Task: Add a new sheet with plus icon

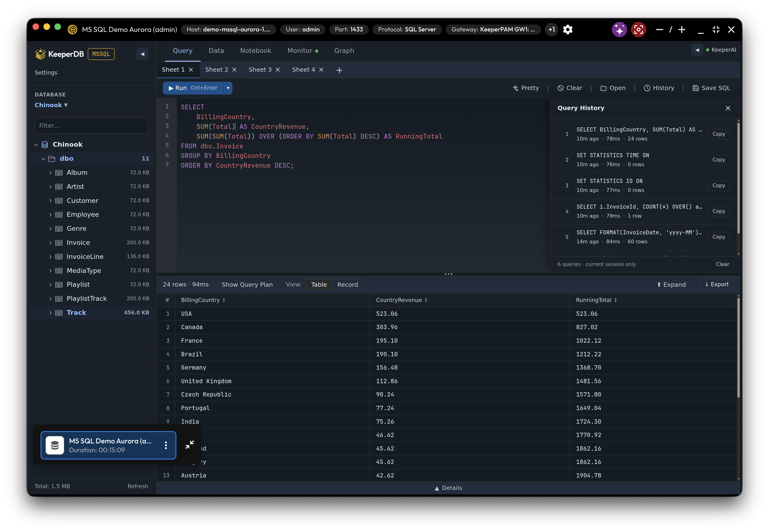Action: point(339,70)
